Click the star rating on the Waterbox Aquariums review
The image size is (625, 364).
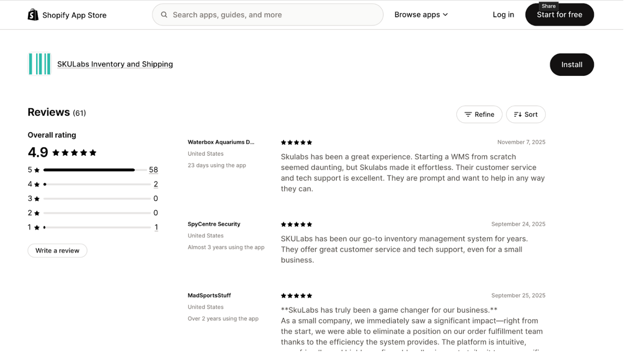tap(296, 142)
